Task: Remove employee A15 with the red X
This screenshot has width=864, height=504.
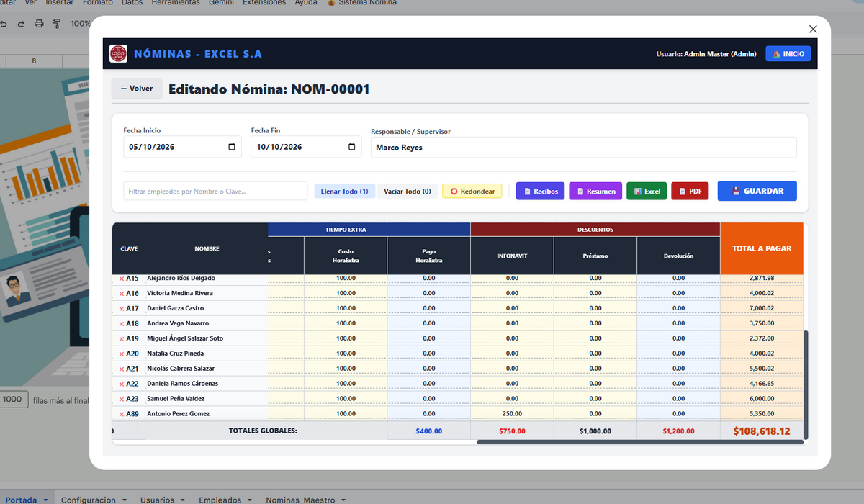Action: click(x=121, y=279)
